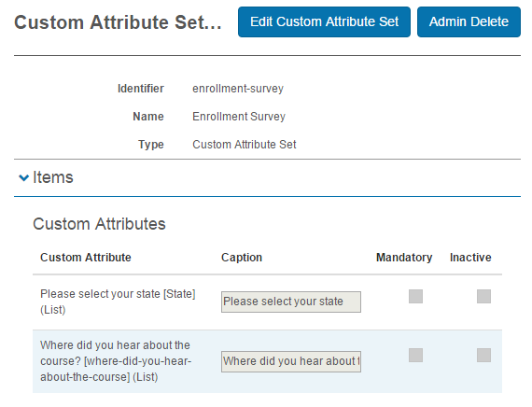This screenshot has height=407, width=532.
Task: Click the Inactive column header
Action: (470, 258)
